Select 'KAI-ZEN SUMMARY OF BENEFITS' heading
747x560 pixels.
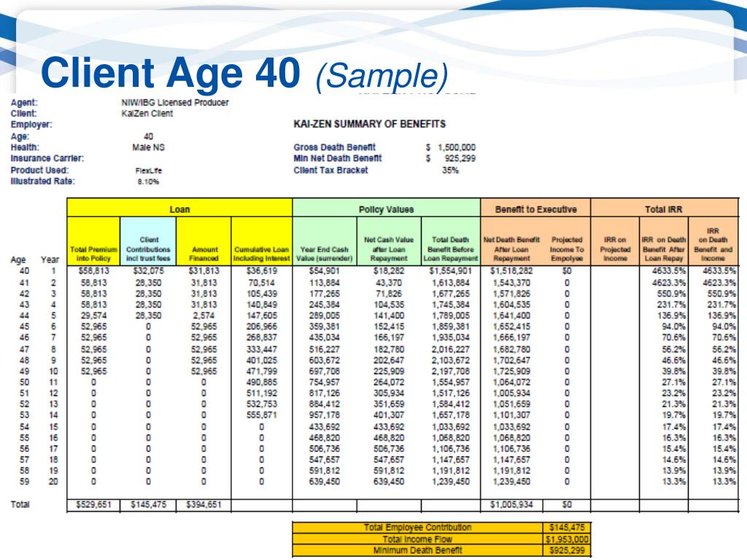point(370,124)
